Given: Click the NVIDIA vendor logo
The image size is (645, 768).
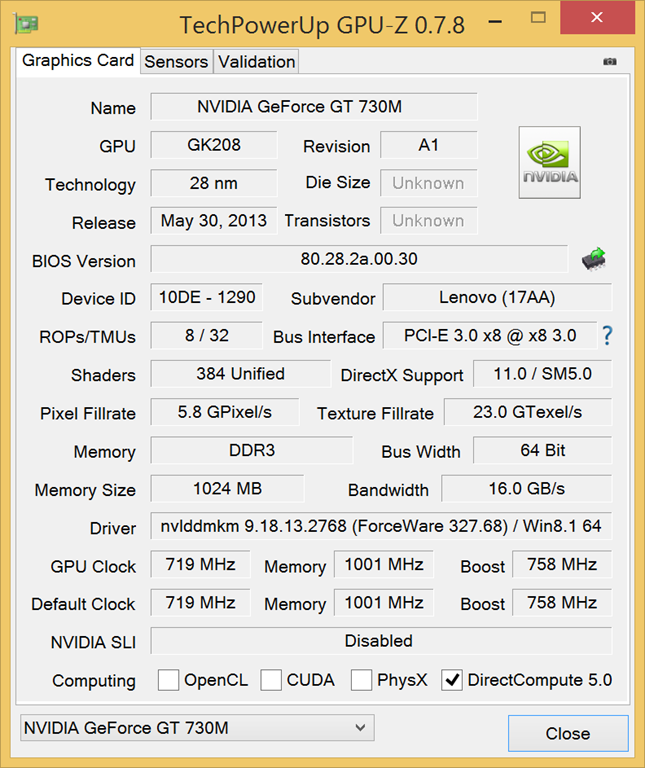Looking at the screenshot, I should tap(549, 163).
